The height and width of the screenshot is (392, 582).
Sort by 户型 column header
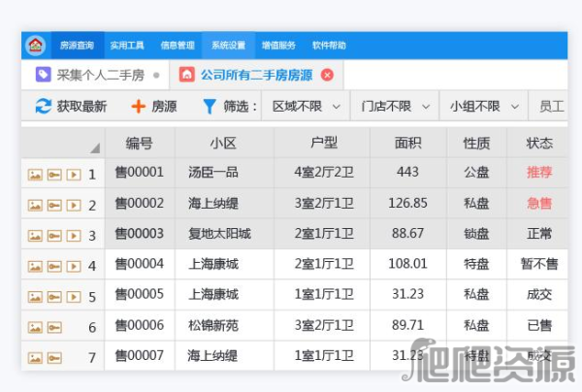click(324, 143)
